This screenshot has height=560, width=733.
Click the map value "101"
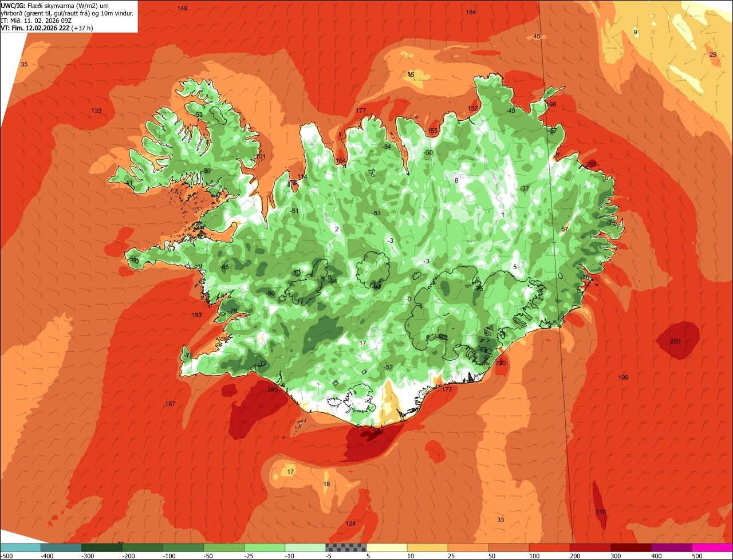pyautogui.click(x=261, y=156)
